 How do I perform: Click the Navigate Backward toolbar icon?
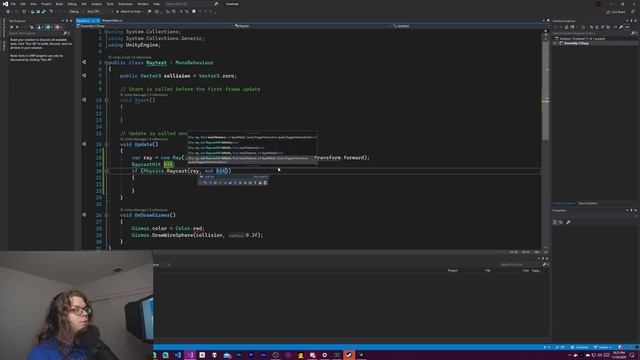pyautogui.click(x=8, y=12)
